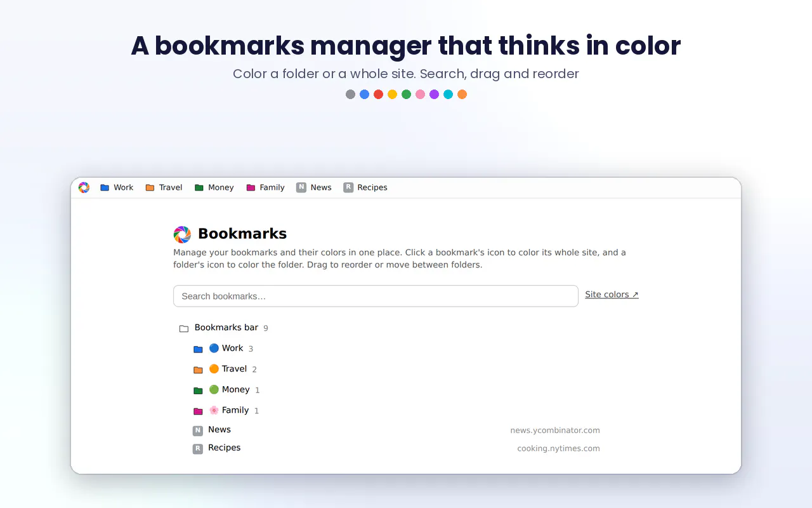This screenshot has height=508, width=812.
Task: Click the orange Travel folder icon in bar
Action: tap(150, 188)
